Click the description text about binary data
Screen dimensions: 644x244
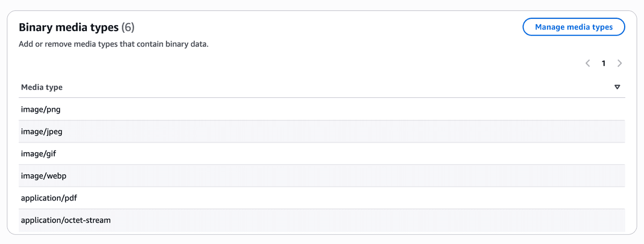pyautogui.click(x=113, y=44)
